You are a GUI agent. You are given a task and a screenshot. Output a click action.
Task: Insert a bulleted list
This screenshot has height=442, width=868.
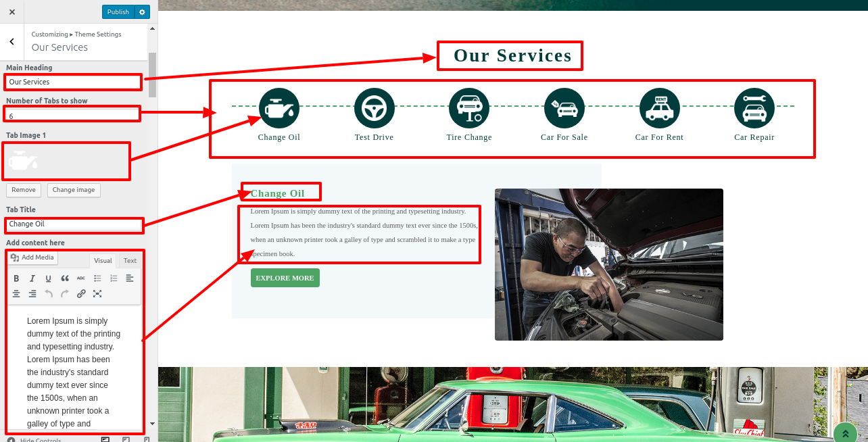point(97,278)
